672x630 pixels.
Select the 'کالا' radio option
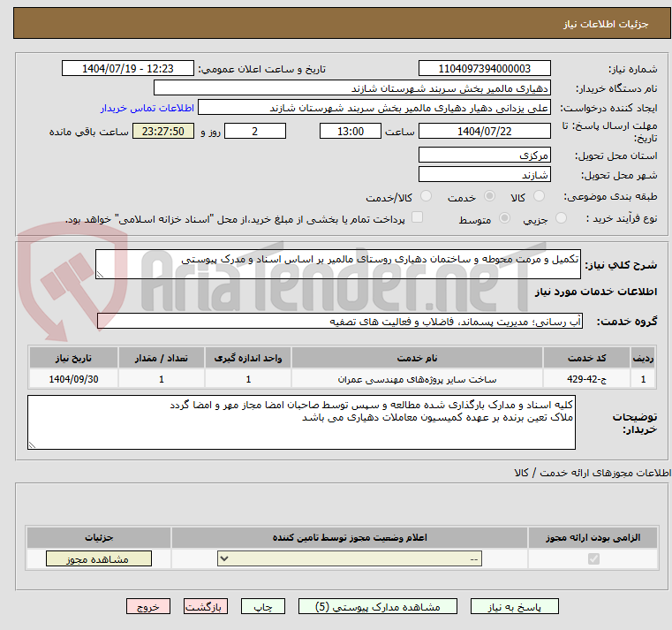tap(539, 197)
